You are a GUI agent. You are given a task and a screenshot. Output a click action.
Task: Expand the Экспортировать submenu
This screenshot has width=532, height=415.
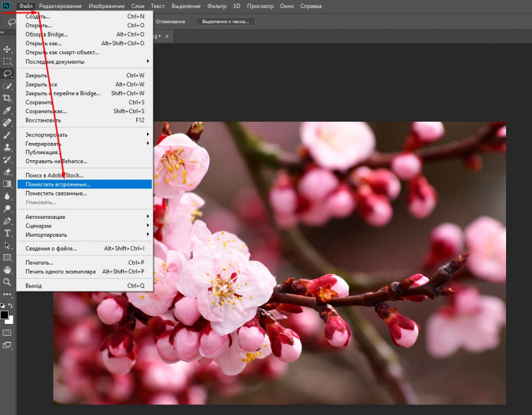click(84, 135)
